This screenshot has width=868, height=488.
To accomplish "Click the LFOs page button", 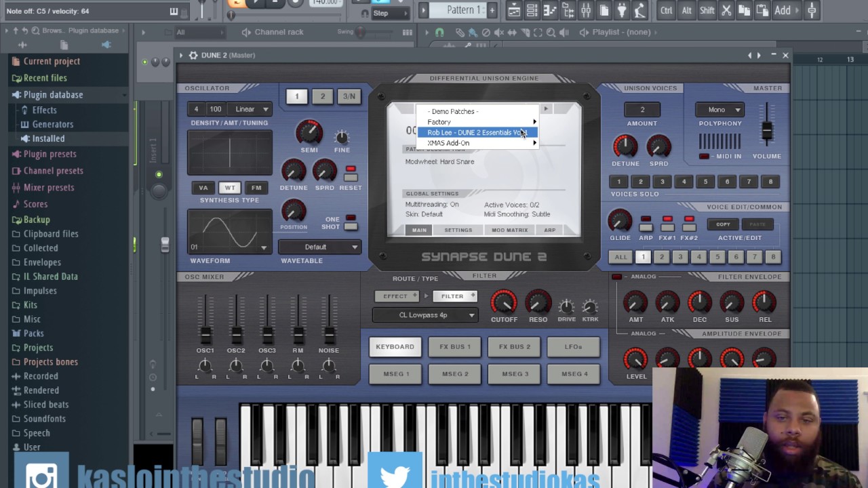I will point(574,347).
